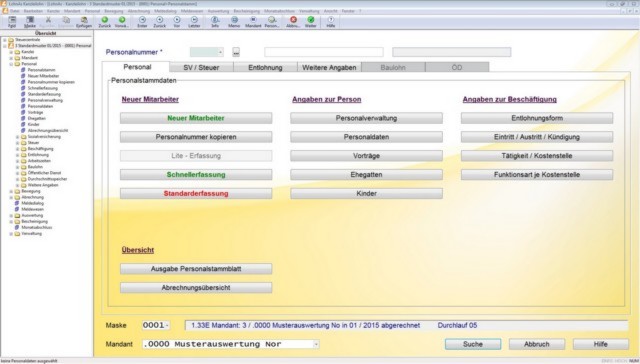
Task: Expand the Auswertung tree folder
Action: pos(11,215)
